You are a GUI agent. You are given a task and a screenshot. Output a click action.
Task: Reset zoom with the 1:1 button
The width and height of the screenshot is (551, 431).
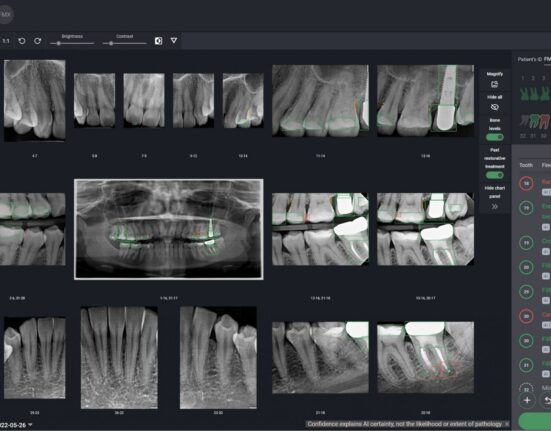6,41
